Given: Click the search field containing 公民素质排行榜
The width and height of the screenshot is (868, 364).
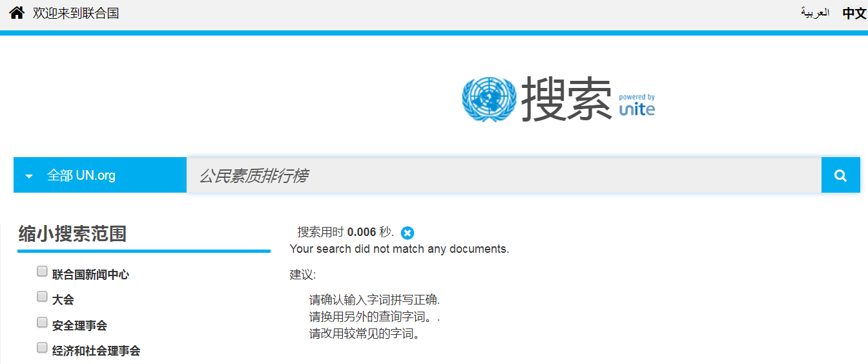Looking at the screenshot, I should 504,175.
